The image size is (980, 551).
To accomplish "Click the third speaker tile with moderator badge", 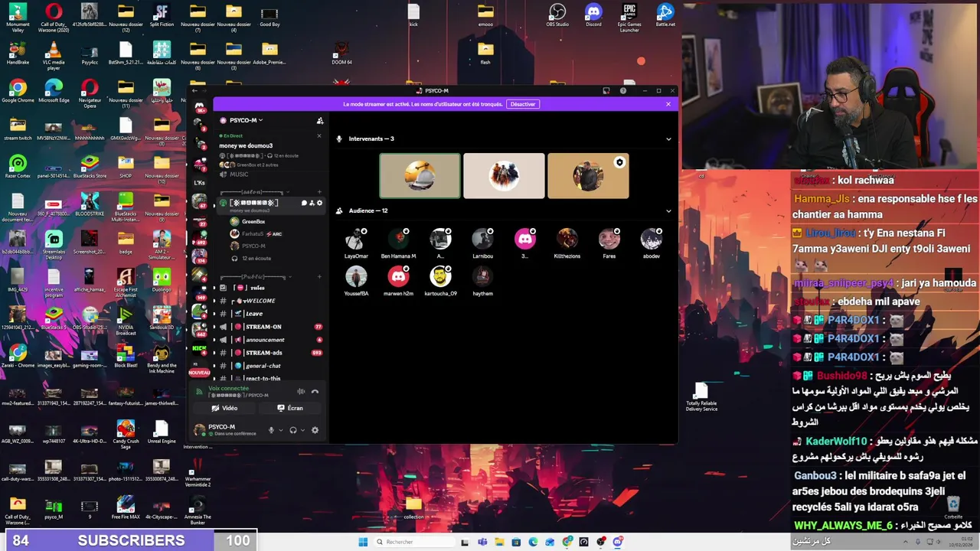I will pos(588,176).
